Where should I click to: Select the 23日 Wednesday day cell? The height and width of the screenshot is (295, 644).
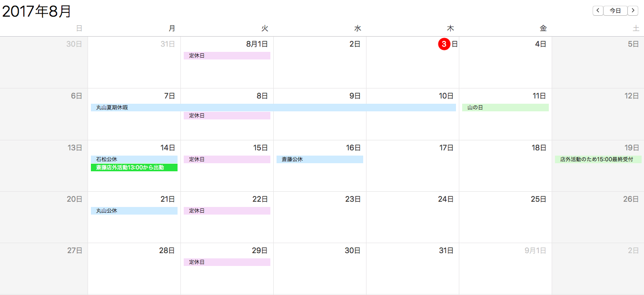320,217
